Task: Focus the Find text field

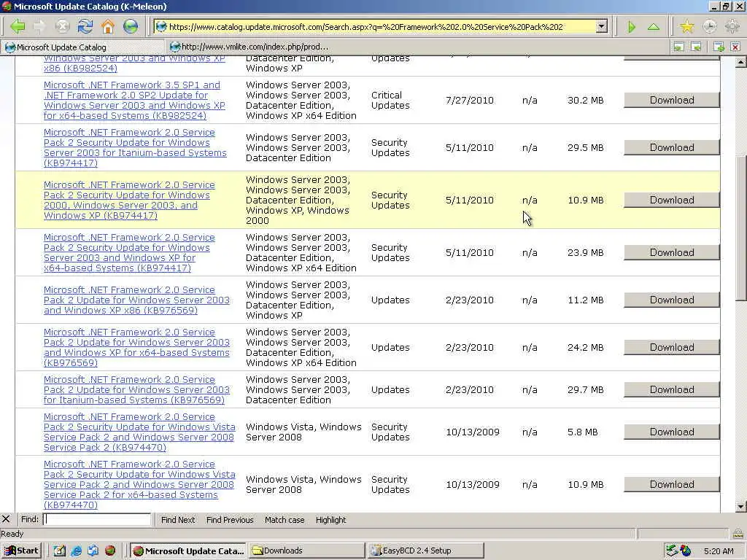Action: coord(97,519)
